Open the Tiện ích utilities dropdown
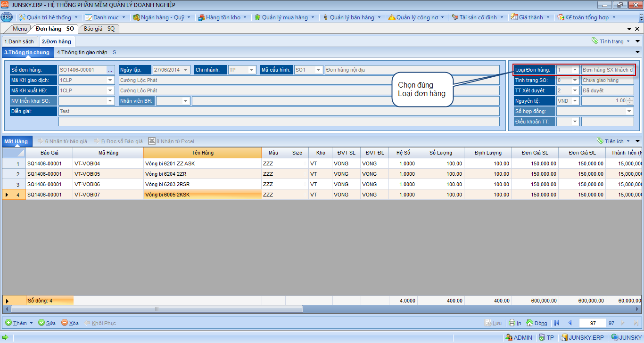This screenshot has width=644, height=343. click(615, 141)
